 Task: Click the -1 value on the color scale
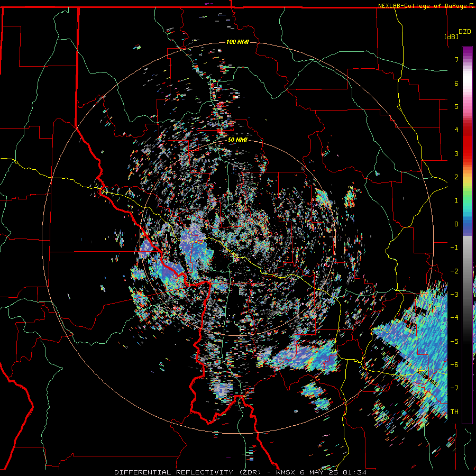(454, 247)
